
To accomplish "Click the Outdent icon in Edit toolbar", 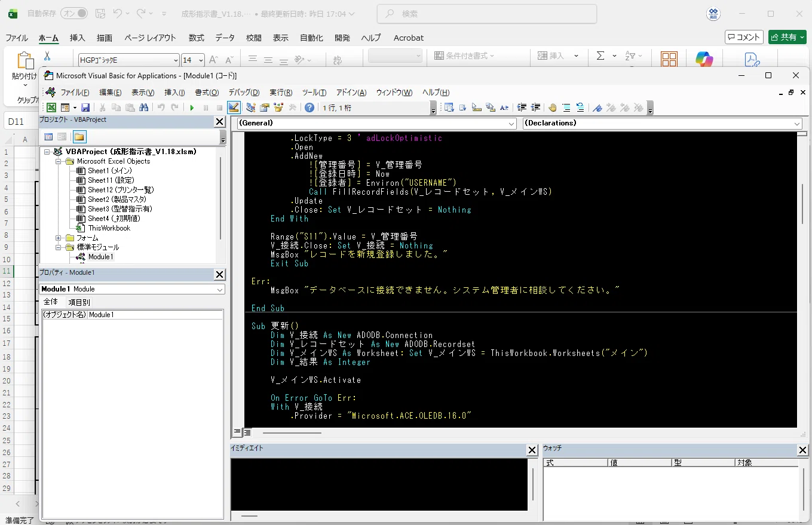I will point(535,108).
